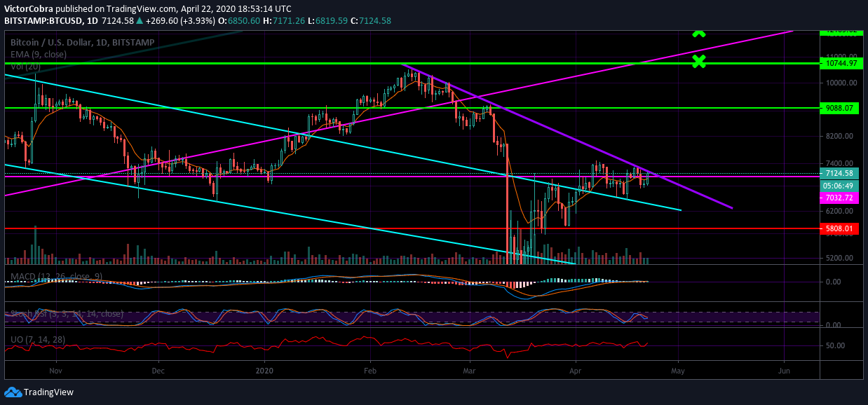Select the green X marker near 10744.97
The image size is (868, 405).
tap(698, 62)
